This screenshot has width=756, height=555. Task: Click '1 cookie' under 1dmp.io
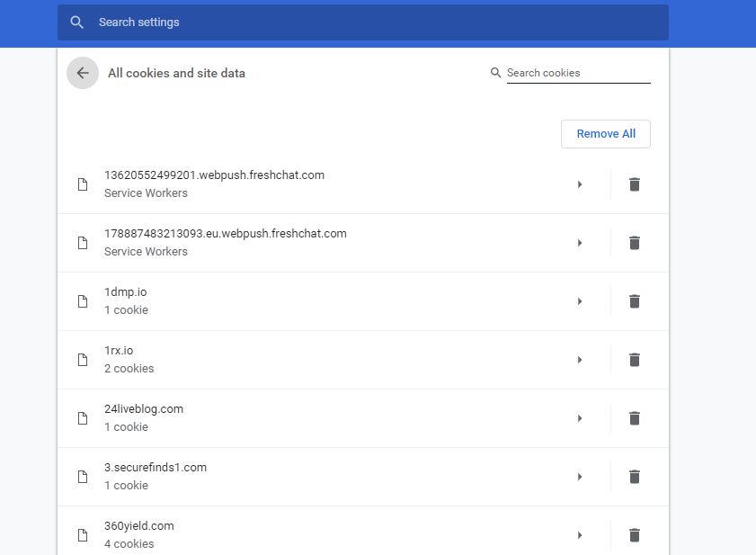click(126, 309)
